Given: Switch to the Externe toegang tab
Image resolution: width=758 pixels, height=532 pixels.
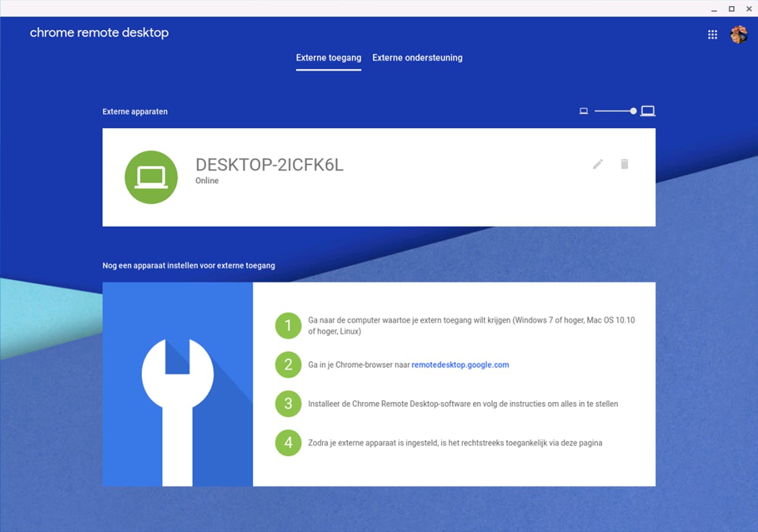Looking at the screenshot, I should click(x=328, y=58).
